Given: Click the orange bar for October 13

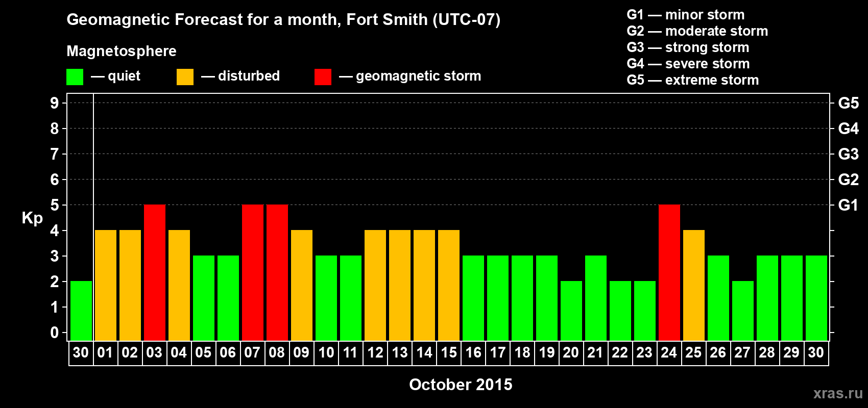Looking at the screenshot, I should (x=400, y=286).
